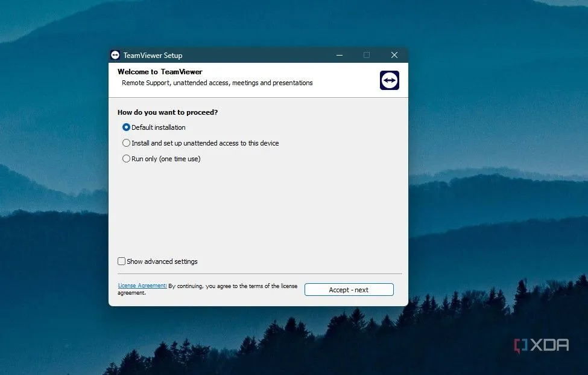This screenshot has width=588, height=375.
Task: Close the TeamViewer Setup window
Action: coord(394,55)
